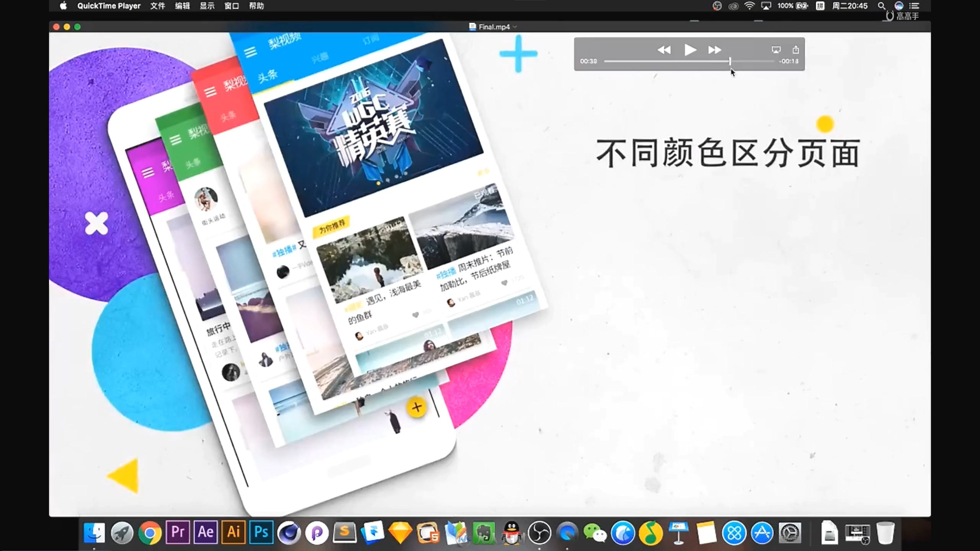
Task: Open the 编辑 menu
Action: [x=182, y=6]
